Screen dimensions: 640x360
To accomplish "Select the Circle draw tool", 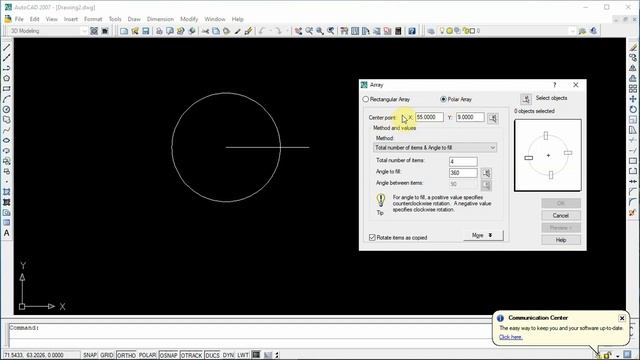I will click(x=7, y=109).
